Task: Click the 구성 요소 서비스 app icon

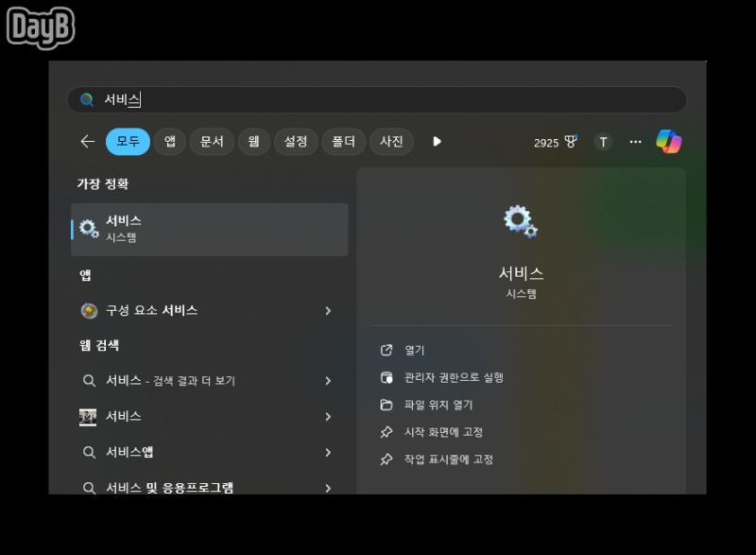Action: coord(90,310)
